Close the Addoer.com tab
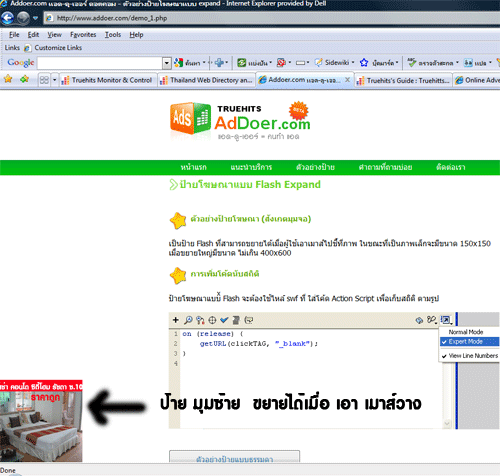The height and width of the screenshot is (476, 500). pos(347,80)
